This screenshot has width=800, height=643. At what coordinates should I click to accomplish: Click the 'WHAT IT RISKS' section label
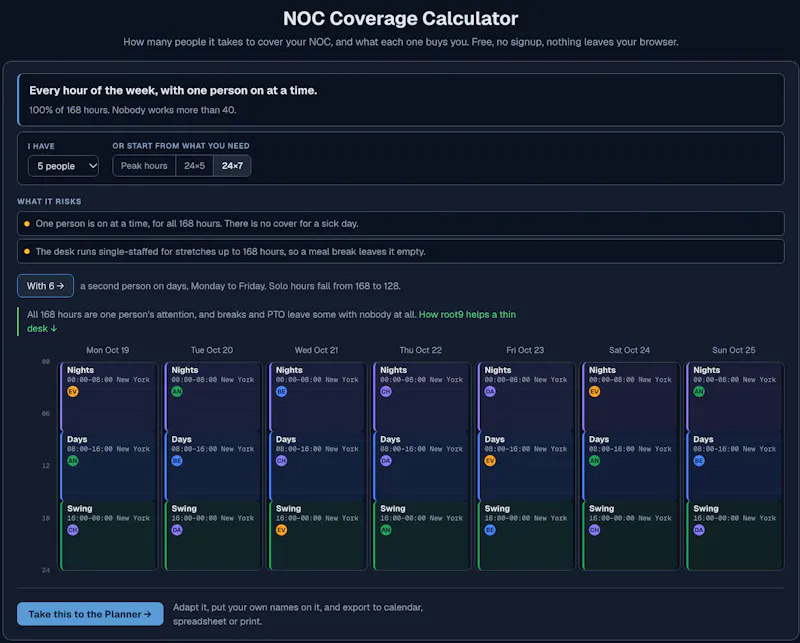pyautogui.click(x=49, y=202)
